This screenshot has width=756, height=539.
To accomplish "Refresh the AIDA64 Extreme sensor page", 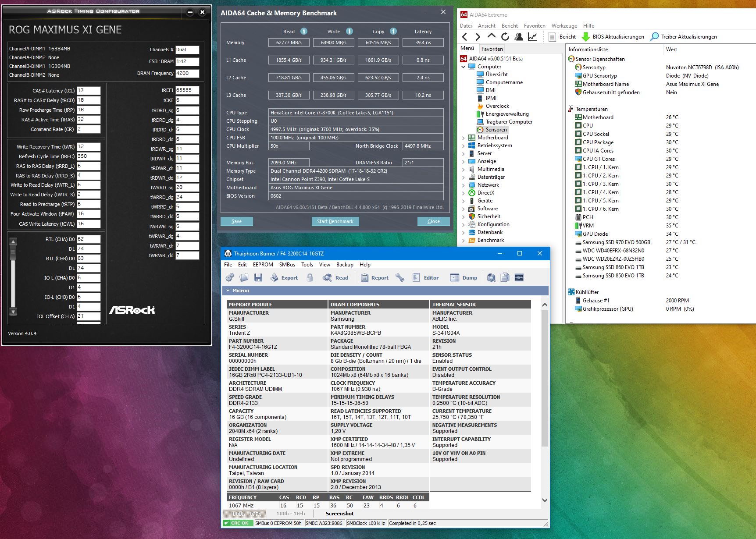I will click(x=505, y=37).
